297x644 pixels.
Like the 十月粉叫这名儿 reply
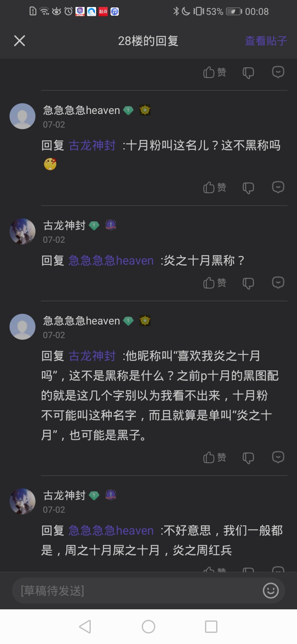coord(215,187)
